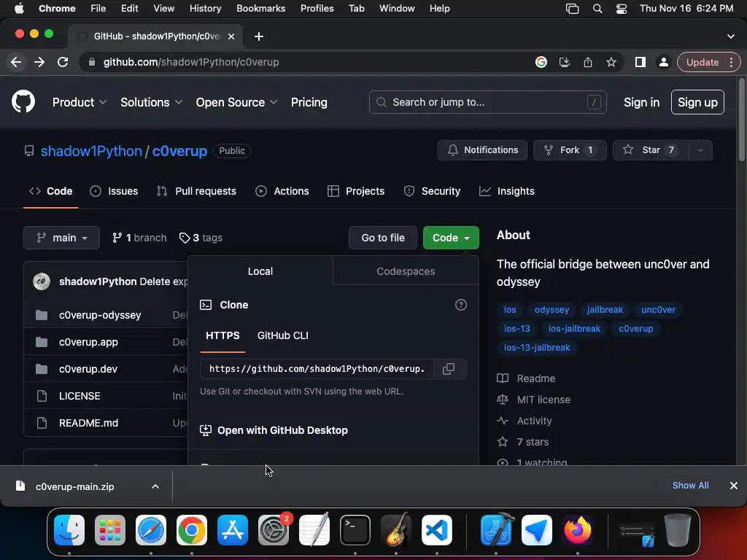Open the c0verup-odyssey folder
The image size is (747, 560).
pos(100,315)
